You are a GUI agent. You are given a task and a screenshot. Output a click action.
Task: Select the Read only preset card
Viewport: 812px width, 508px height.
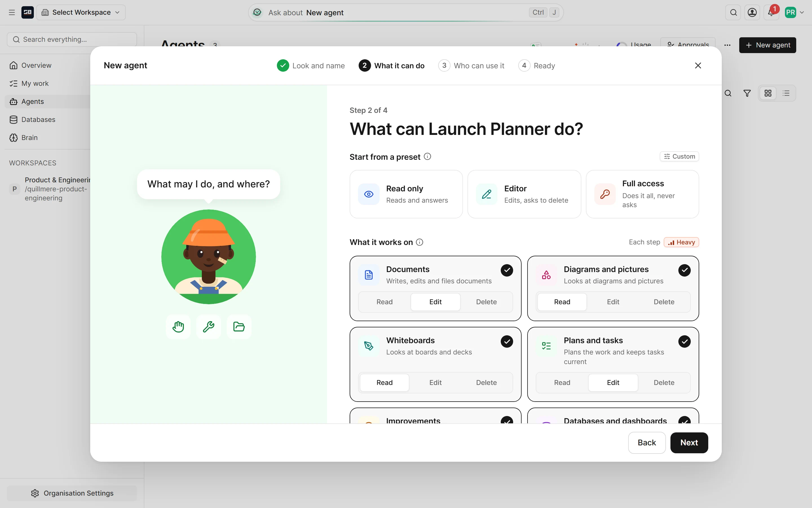(x=406, y=194)
